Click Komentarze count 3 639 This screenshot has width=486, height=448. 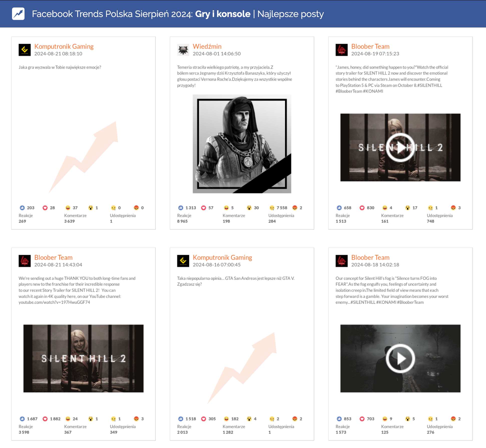click(70, 221)
